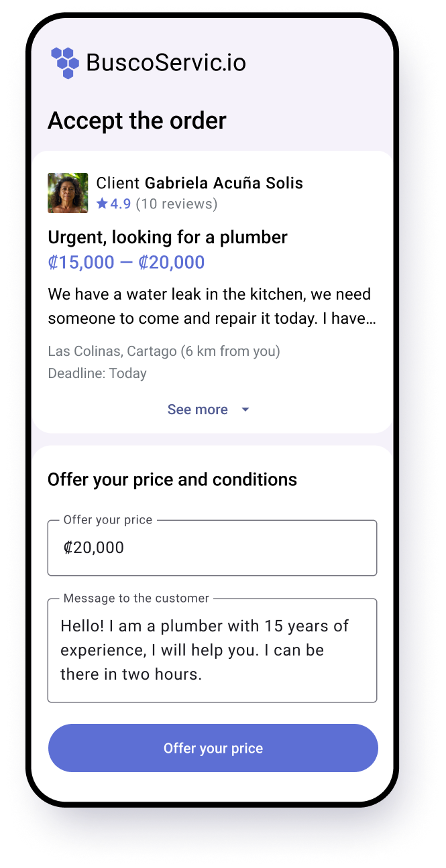Click the Message to the customer field label
The width and height of the screenshot is (446, 868).
136,599
